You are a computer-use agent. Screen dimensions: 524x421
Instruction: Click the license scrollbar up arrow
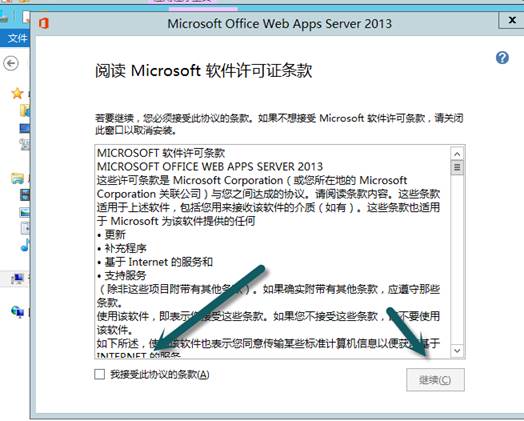coord(457,154)
